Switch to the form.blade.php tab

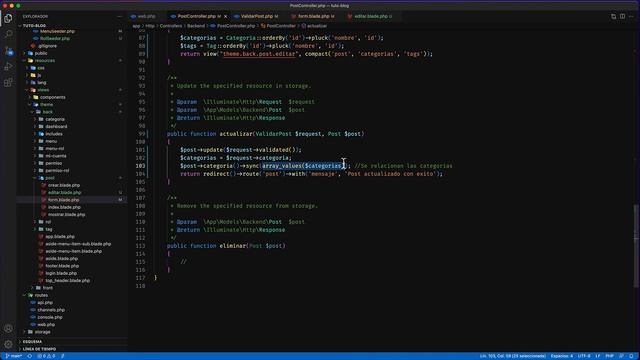[313, 16]
